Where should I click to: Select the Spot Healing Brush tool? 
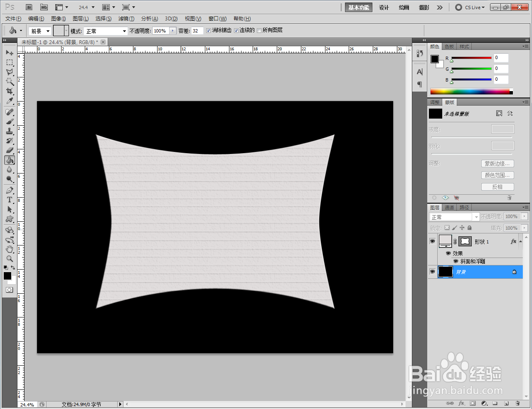tap(10, 112)
